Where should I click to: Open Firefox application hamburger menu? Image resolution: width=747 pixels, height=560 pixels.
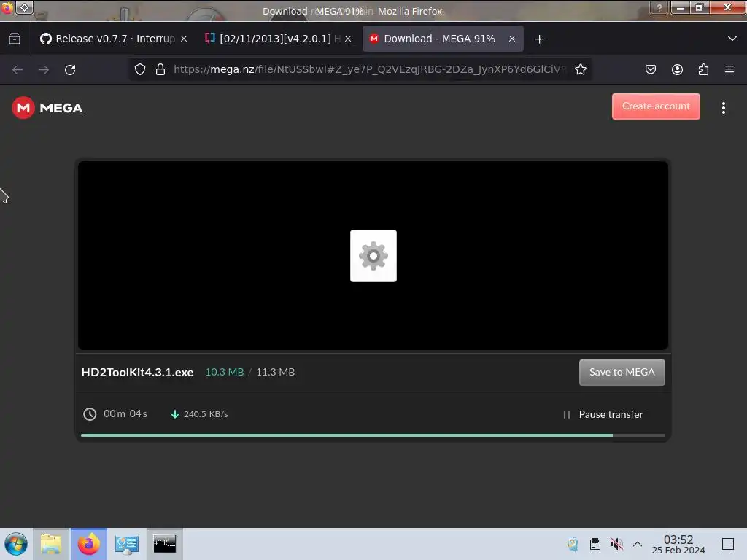(x=729, y=69)
